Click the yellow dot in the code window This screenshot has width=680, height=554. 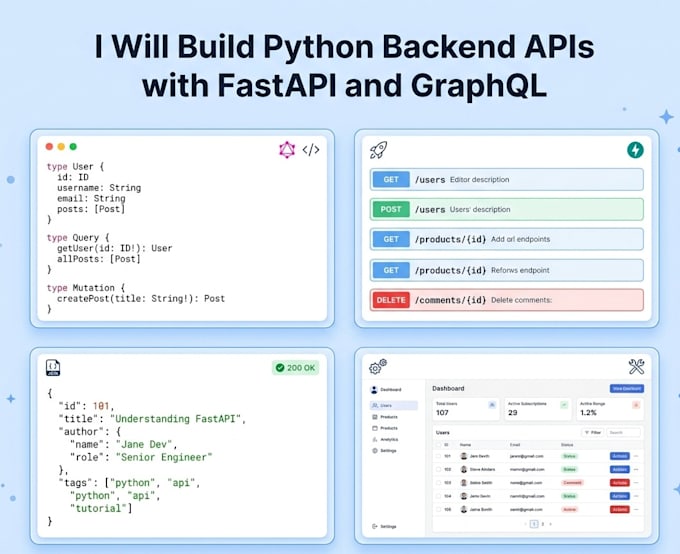pyautogui.click(x=61, y=147)
